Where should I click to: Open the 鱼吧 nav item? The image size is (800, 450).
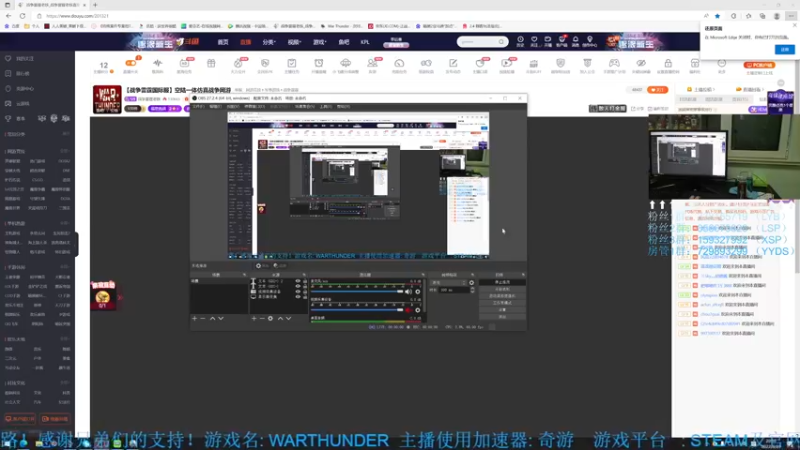coord(343,42)
